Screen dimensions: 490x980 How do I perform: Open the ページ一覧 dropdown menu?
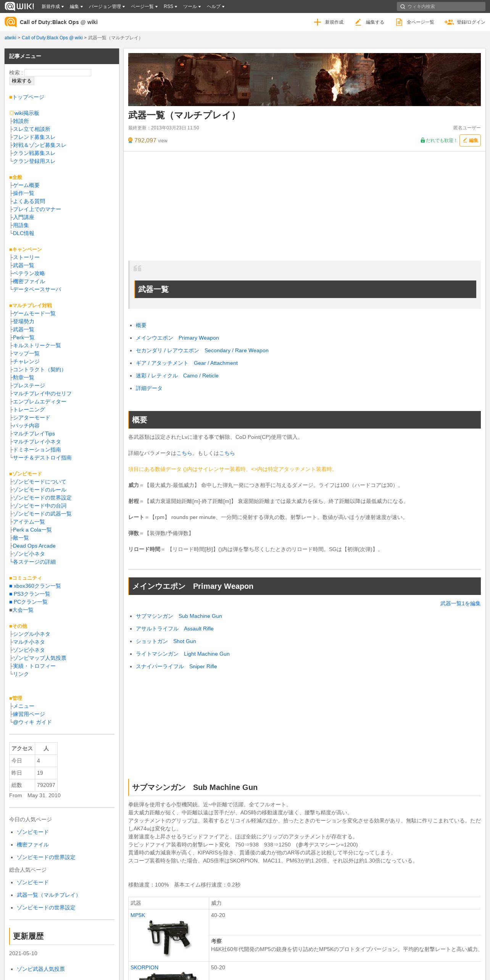144,6
